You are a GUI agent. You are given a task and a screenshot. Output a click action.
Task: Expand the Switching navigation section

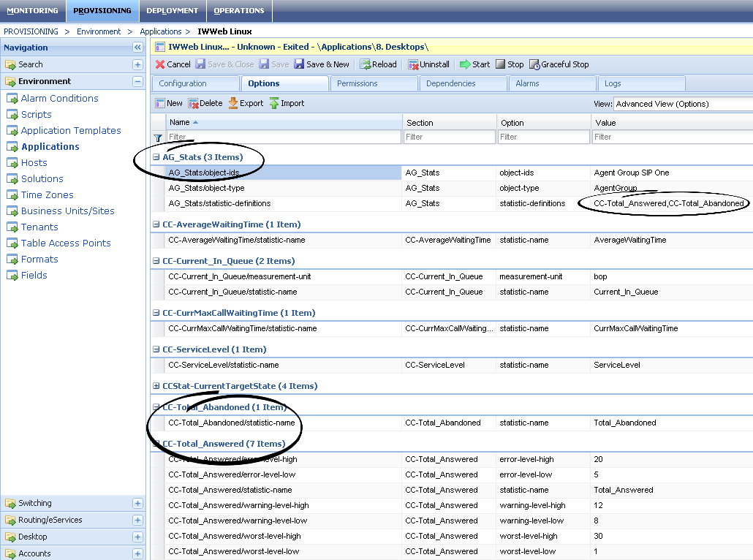pyautogui.click(x=137, y=503)
